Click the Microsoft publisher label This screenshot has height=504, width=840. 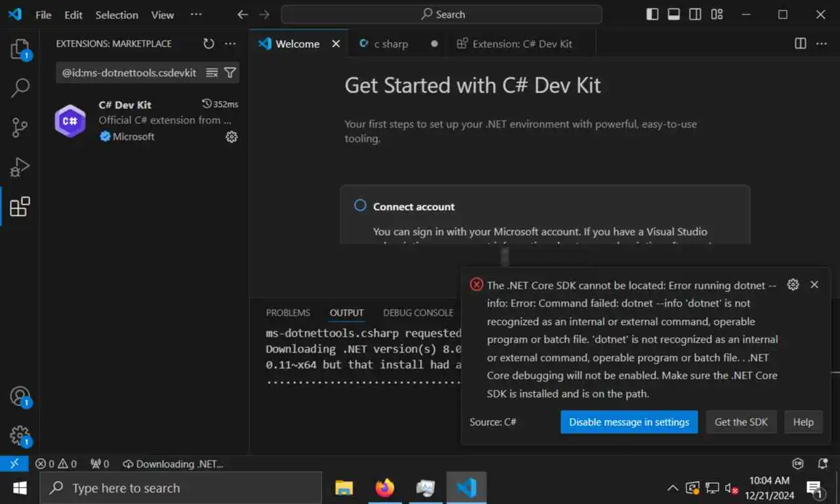click(x=134, y=136)
